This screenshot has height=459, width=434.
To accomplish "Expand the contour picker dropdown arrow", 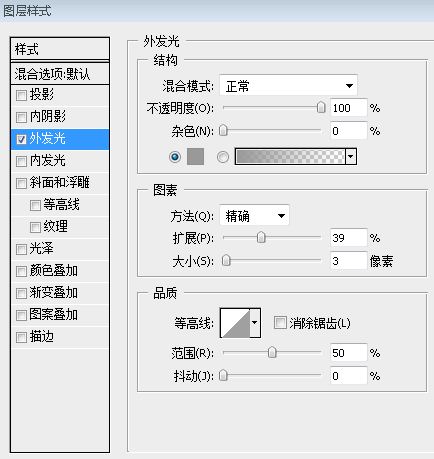I will [255, 323].
